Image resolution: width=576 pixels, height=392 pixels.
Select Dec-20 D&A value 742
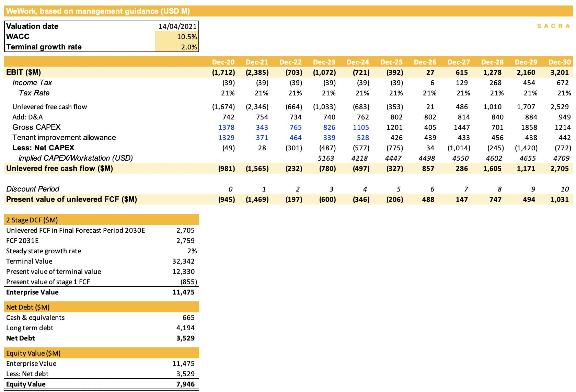click(228, 117)
